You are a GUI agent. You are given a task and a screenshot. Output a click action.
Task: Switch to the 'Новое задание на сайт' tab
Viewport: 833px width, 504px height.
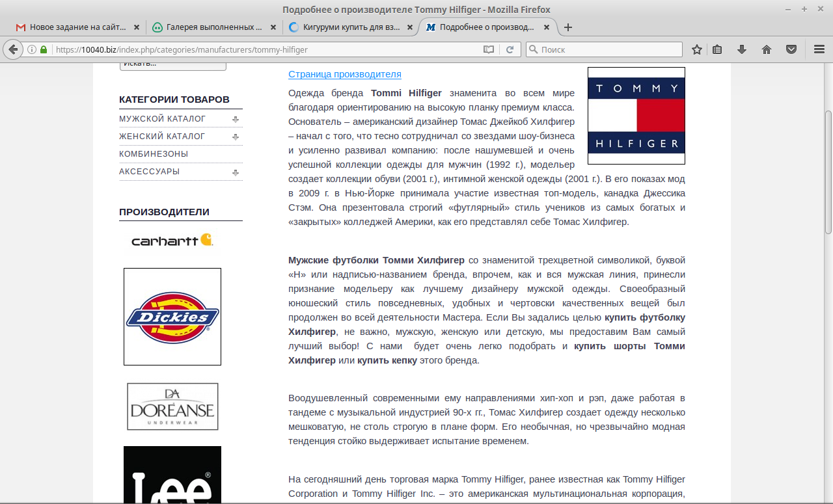[78, 27]
